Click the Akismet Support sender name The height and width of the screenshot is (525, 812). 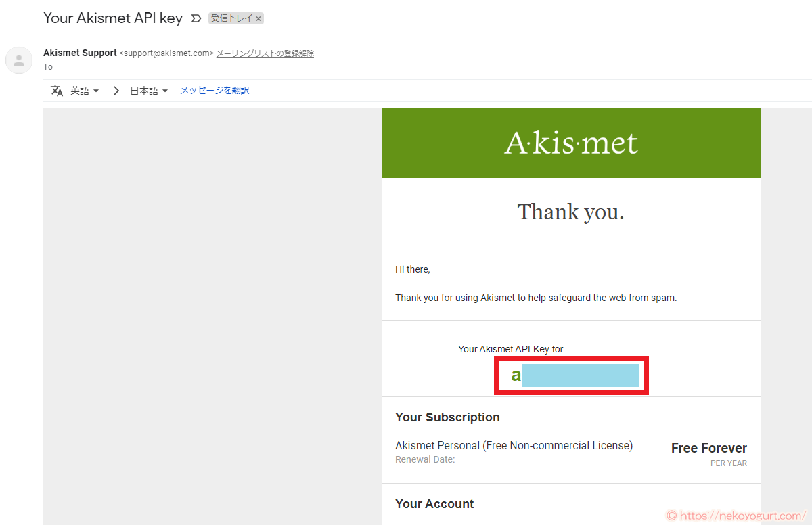click(80, 53)
